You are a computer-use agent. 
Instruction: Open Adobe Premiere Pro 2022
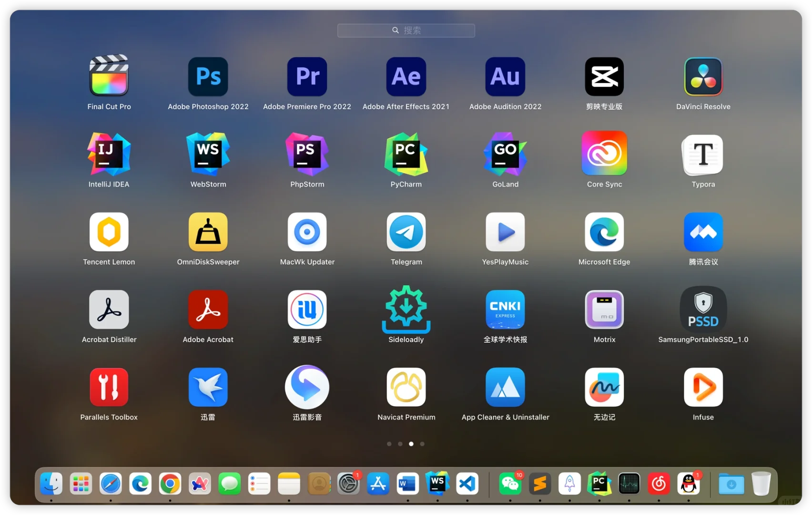coord(307,76)
